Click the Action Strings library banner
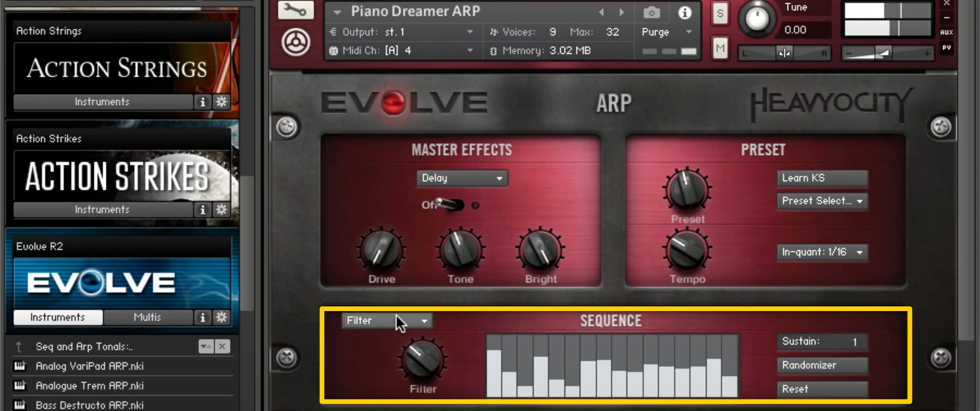This screenshot has height=411, width=980. pos(122,68)
